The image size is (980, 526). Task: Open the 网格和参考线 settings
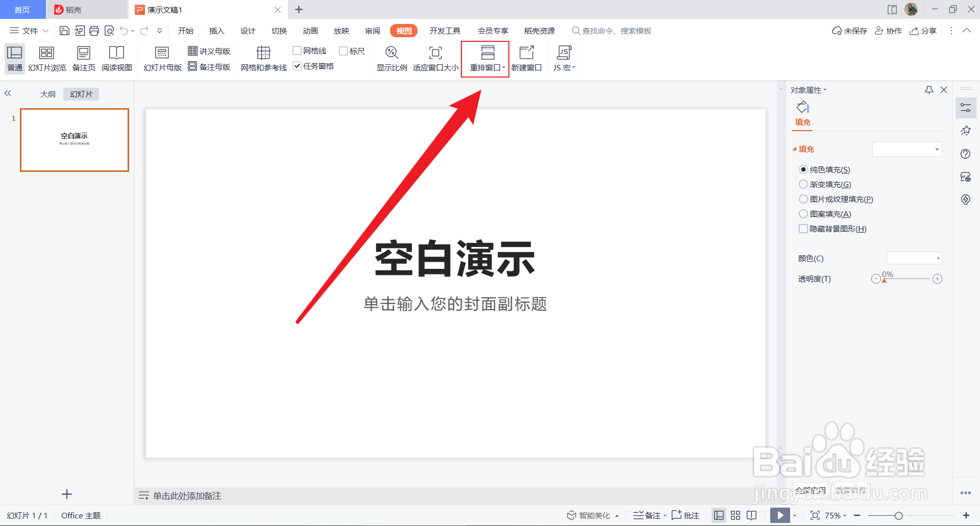[263, 58]
